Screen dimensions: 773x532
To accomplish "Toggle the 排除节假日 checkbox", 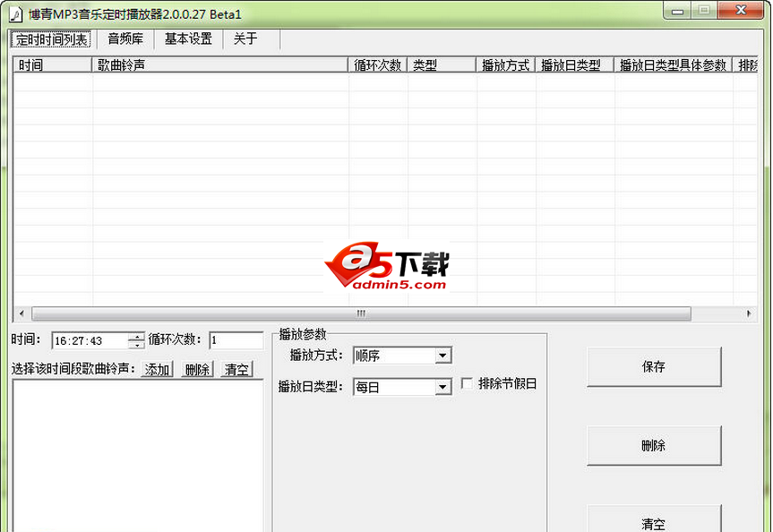I will tap(467, 383).
